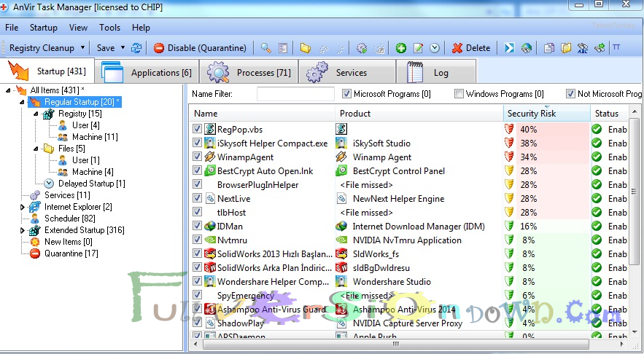Viewport: 644px width, 354px height.
Task: Open the Registry Cleanup dropdown arrow
Action: click(82, 47)
